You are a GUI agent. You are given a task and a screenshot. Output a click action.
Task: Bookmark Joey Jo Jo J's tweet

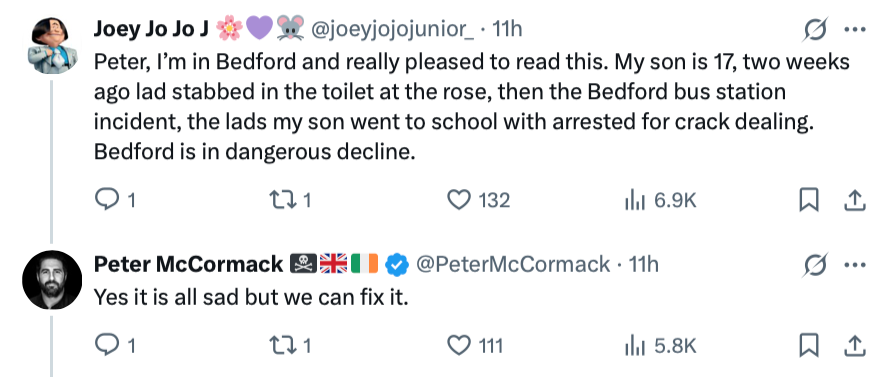(809, 200)
